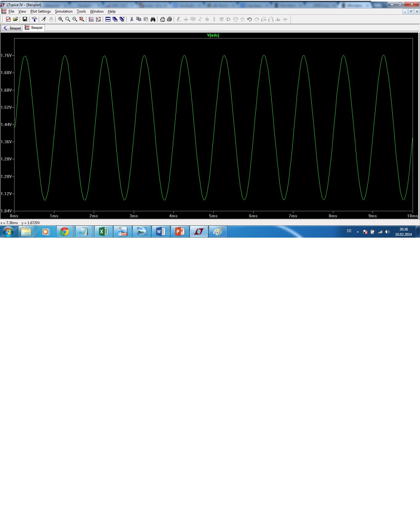
Task: Click the Pan magnifier icon
Action: click(x=68, y=19)
